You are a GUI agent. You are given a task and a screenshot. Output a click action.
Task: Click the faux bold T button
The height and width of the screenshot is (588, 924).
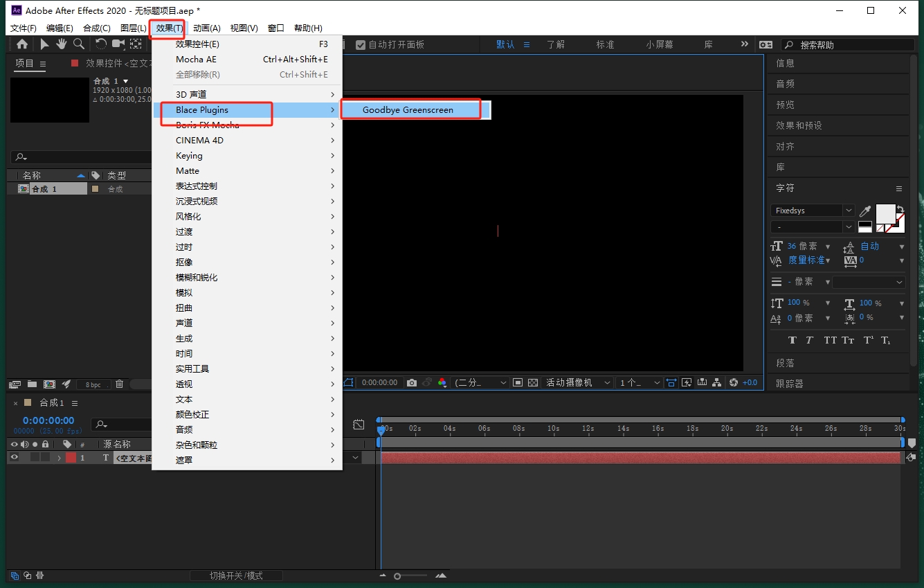tap(792, 340)
